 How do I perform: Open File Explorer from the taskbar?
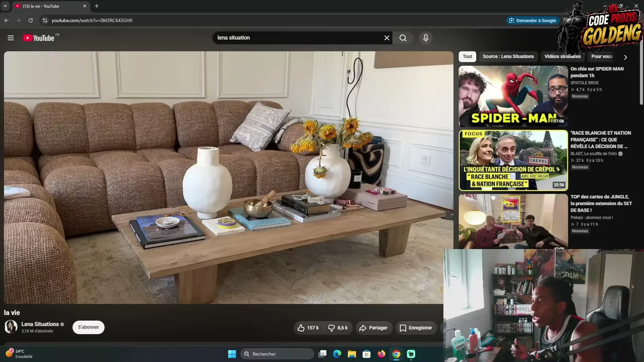(352, 354)
